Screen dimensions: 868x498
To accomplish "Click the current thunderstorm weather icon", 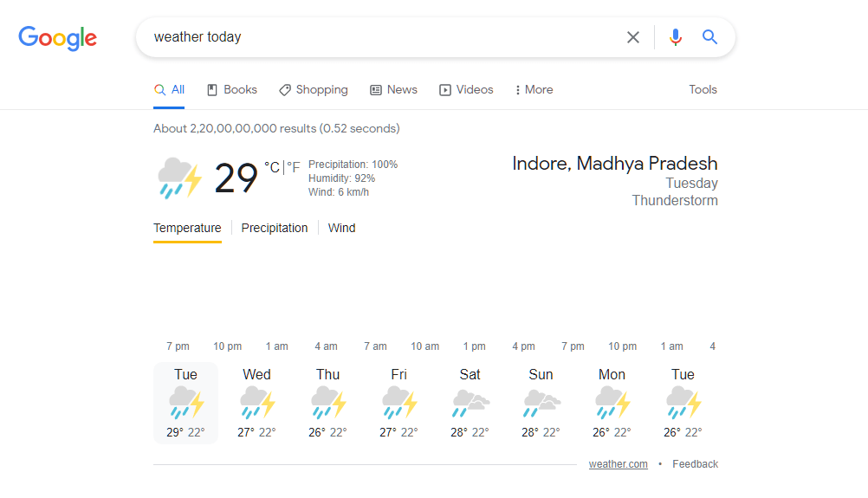I will [179, 178].
